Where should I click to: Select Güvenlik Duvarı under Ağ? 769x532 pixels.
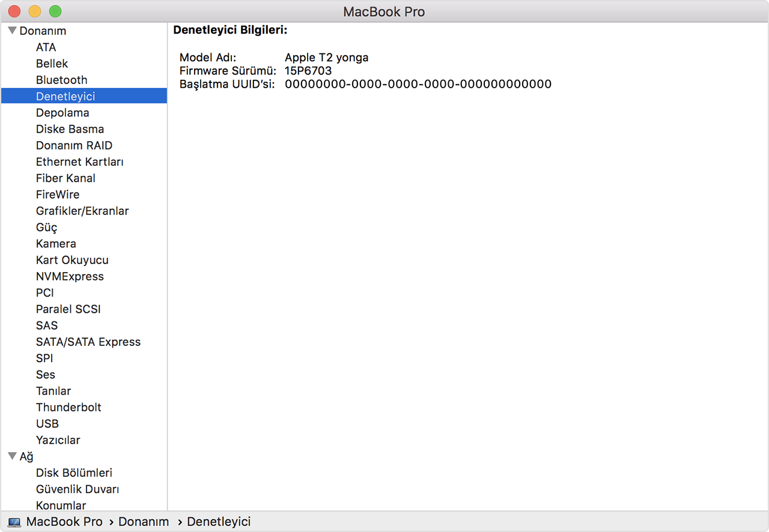click(x=78, y=489)
